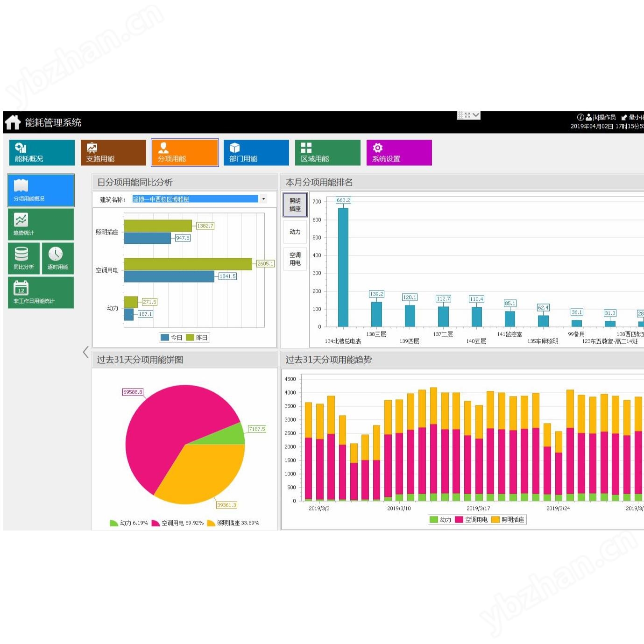Image resolution: width=644 pixels, height=644 pixels.
Task: Select the 照明插座 ranking category
Action: (x=295, y=205)
